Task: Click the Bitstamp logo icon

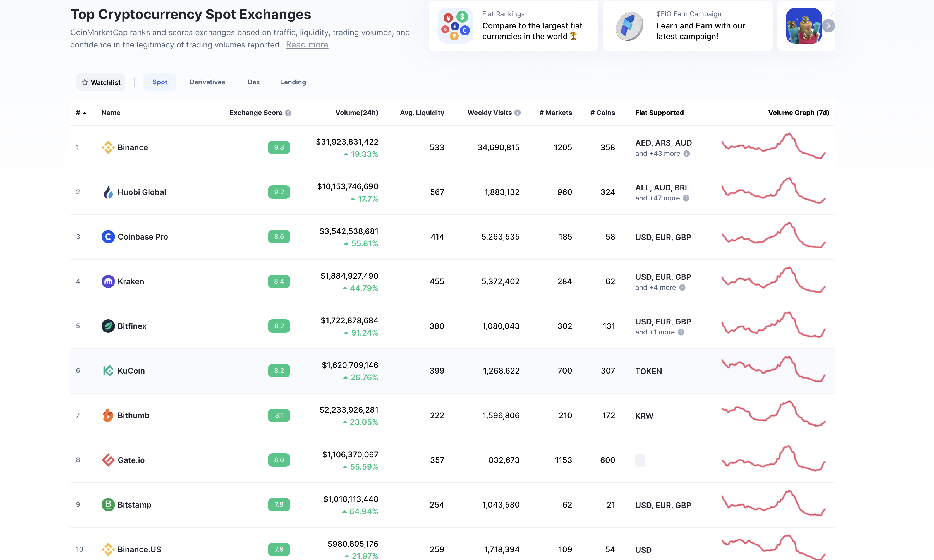Action: click(108, 504)
